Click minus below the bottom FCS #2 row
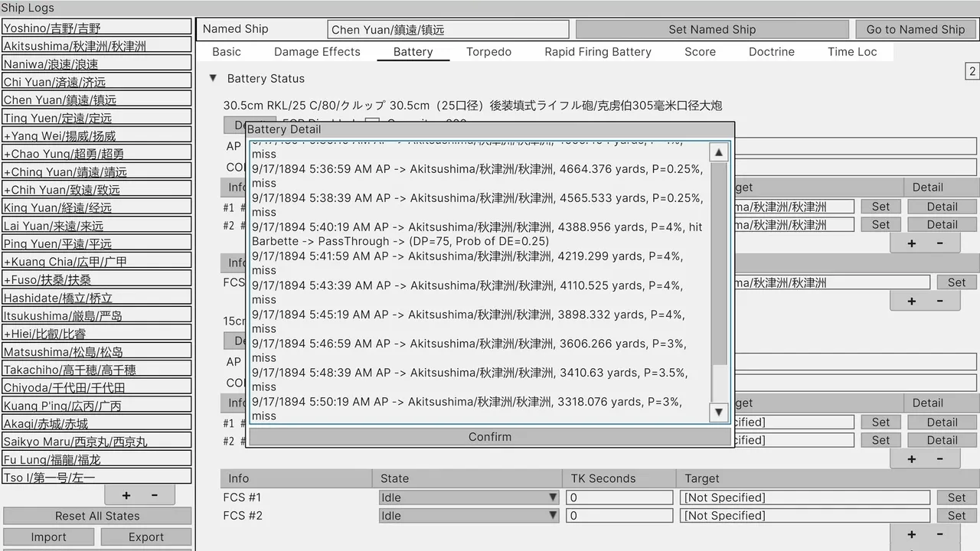Viewport: 980px width, 551px height. (x=940, y=535)
